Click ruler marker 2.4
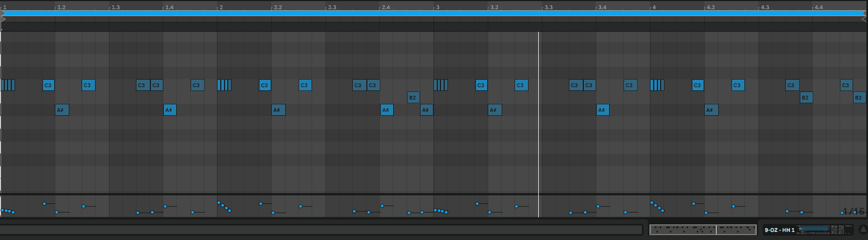The image size is (868, 240). point(386,8)
